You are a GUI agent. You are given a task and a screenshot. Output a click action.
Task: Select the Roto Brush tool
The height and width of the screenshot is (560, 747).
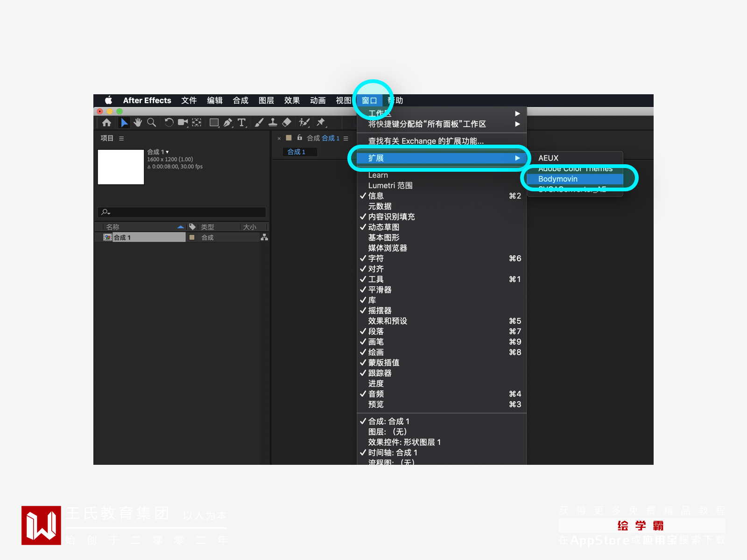304,122
